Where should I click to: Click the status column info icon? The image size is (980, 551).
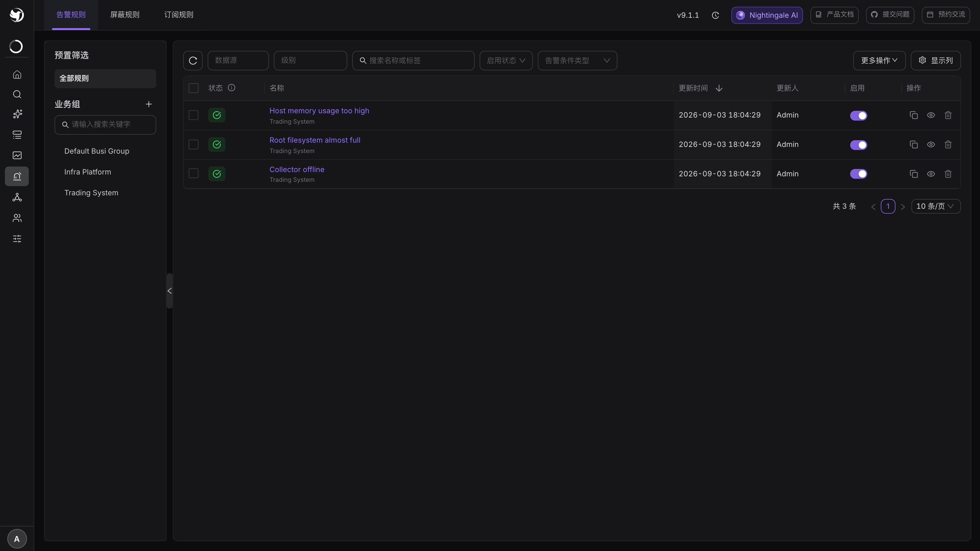click(231, 88)
